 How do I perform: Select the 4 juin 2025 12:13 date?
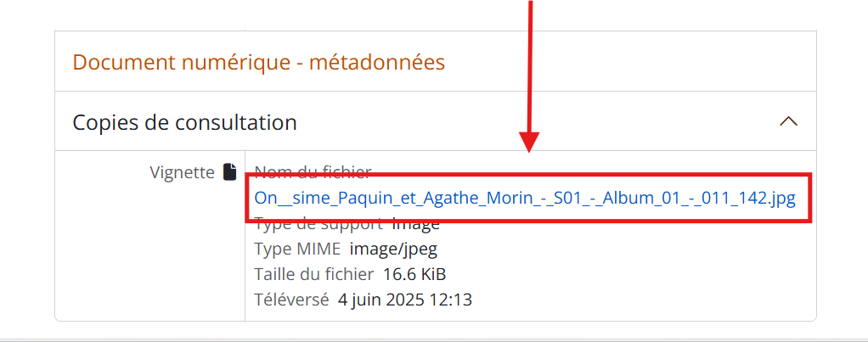click(405, 300)
